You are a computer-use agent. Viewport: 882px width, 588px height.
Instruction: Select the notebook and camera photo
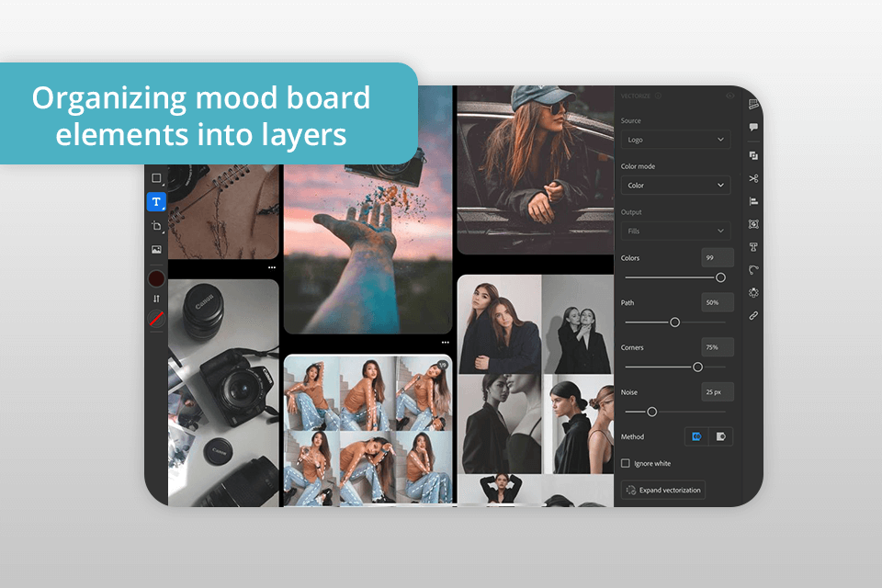click(223, 211)
